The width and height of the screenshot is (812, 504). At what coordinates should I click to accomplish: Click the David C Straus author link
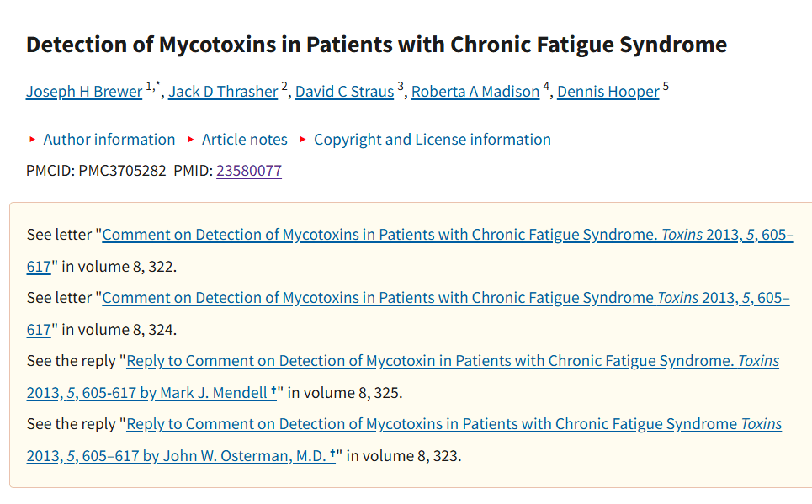tap(344, 92)
